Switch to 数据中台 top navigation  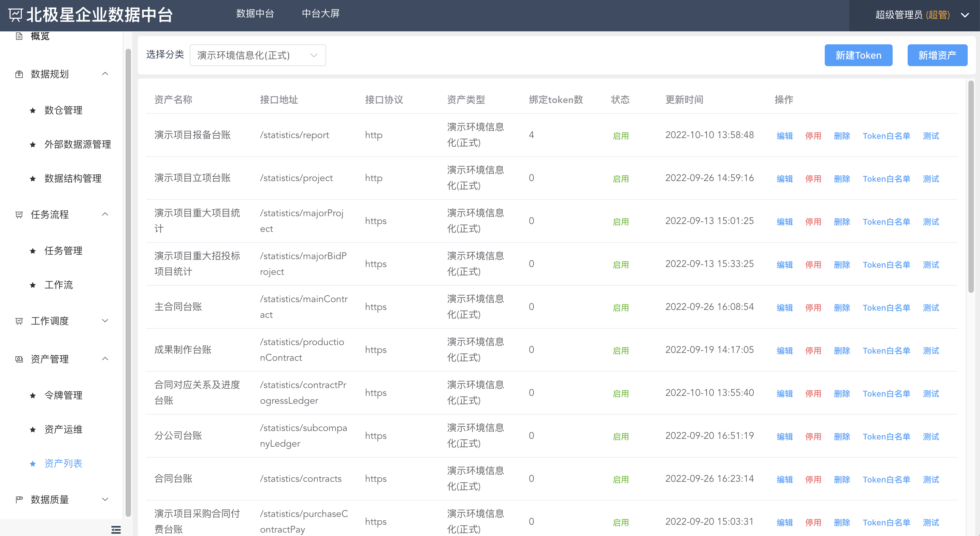point(255,14)
